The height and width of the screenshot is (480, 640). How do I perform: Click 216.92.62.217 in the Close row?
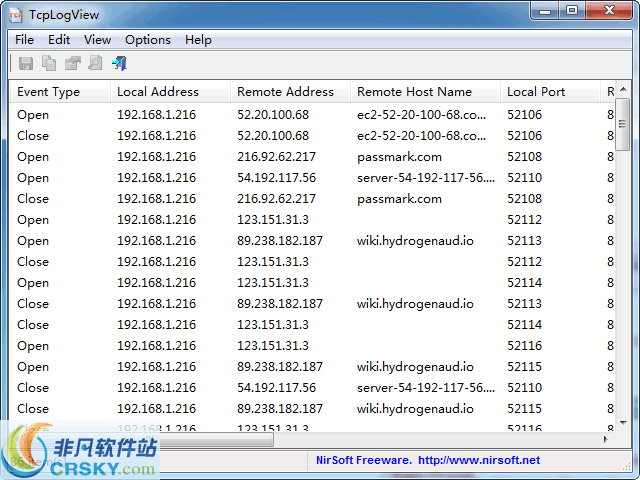point(276,199)
